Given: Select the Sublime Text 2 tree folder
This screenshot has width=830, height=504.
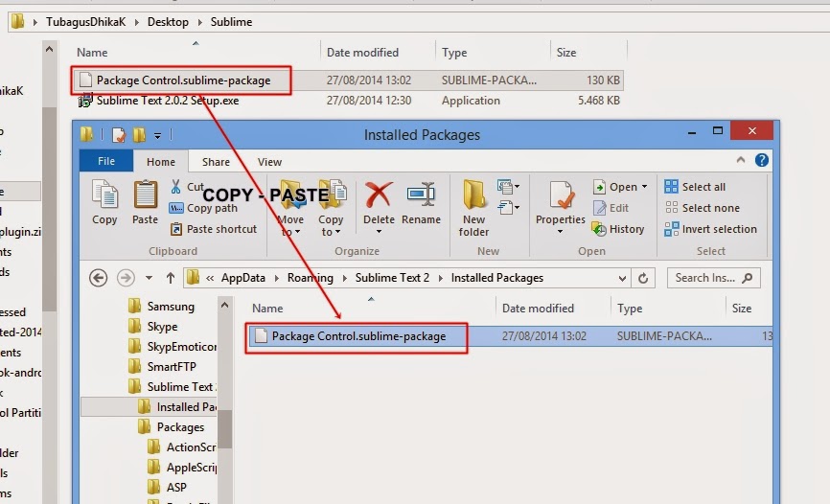Looking at the screenshot, I should 172,387.
